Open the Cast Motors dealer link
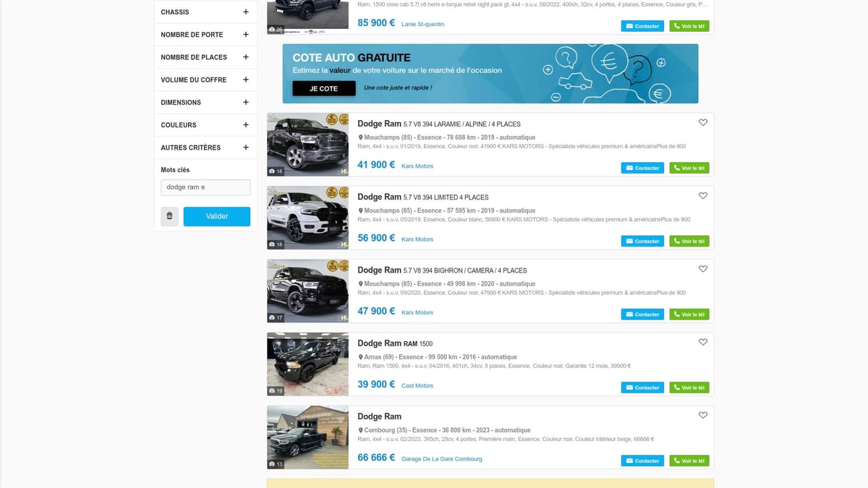 pos(417,385)
